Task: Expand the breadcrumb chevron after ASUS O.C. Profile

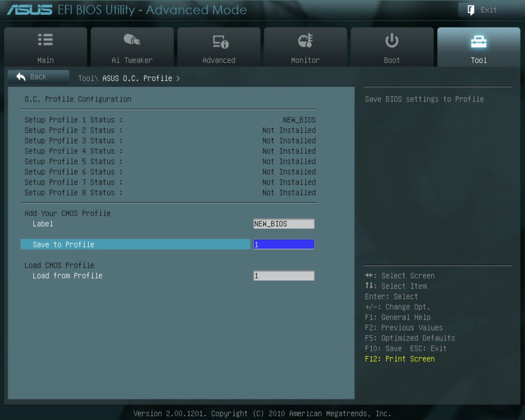Action: tap(178, 78)
